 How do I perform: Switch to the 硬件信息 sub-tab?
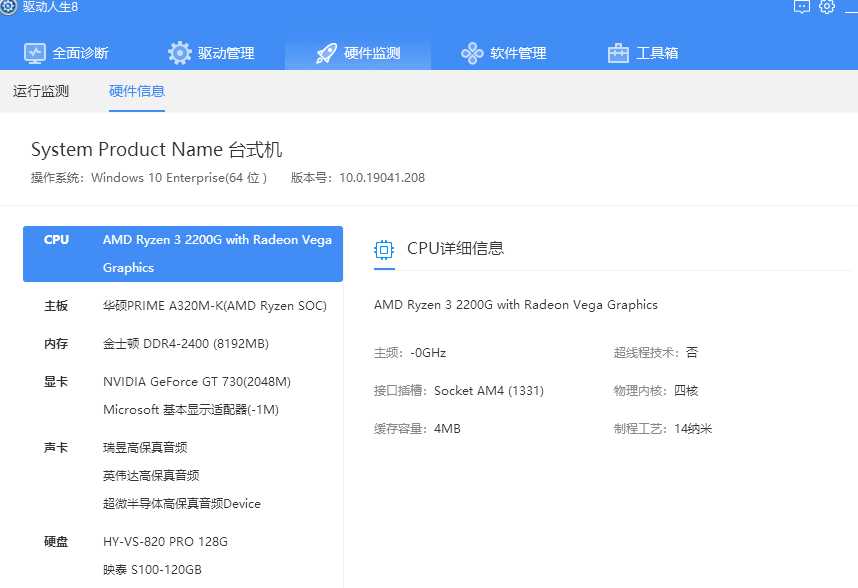pyautogui.click(x=137, y=91)
